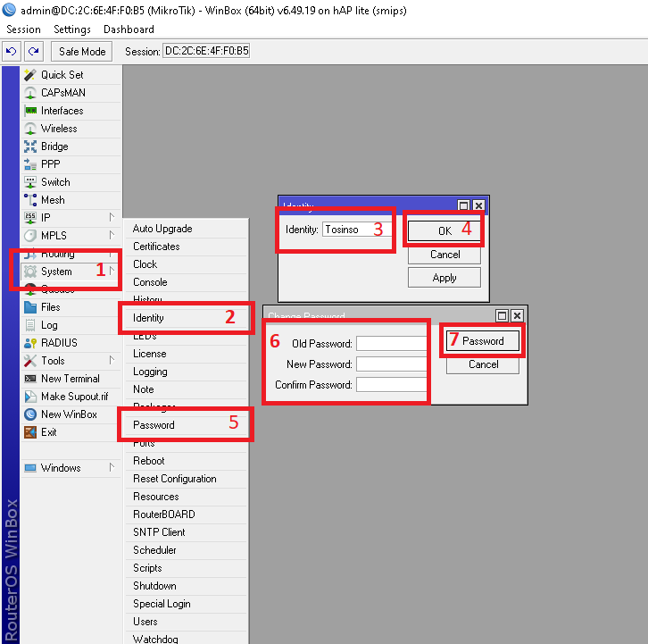Choose Reboot from the System submenu
This screenshot has width=648, height=644.
point(149,461)
